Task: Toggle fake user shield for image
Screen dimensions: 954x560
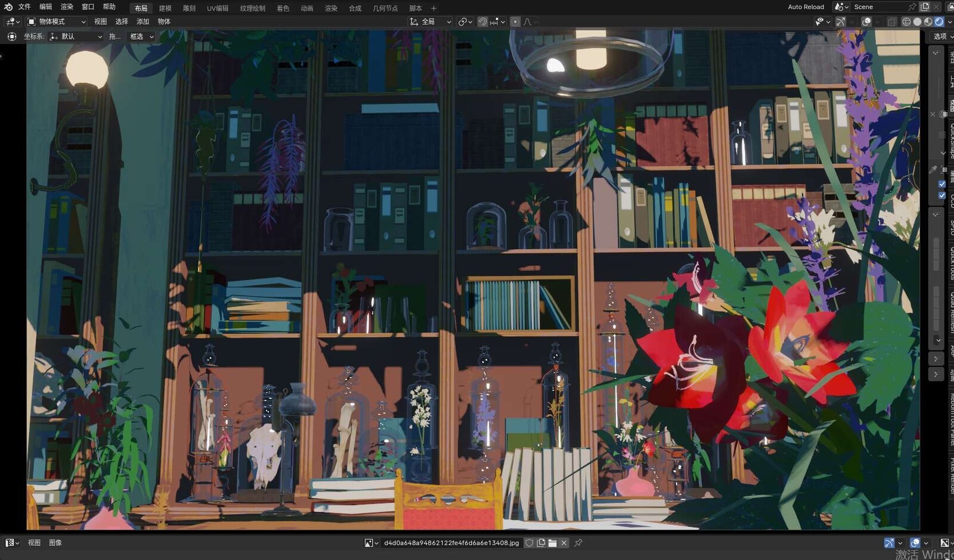Action: click(x=529, y=543)
